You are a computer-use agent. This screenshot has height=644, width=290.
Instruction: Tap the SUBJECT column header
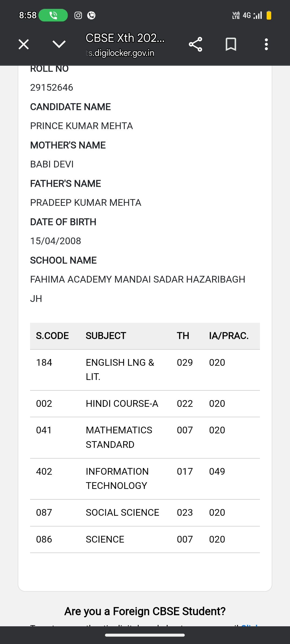point(106,336)
